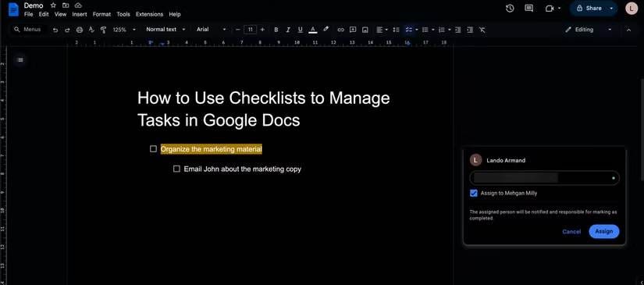
Task: Insert an image from the toolbar
Action: point(365,30)
